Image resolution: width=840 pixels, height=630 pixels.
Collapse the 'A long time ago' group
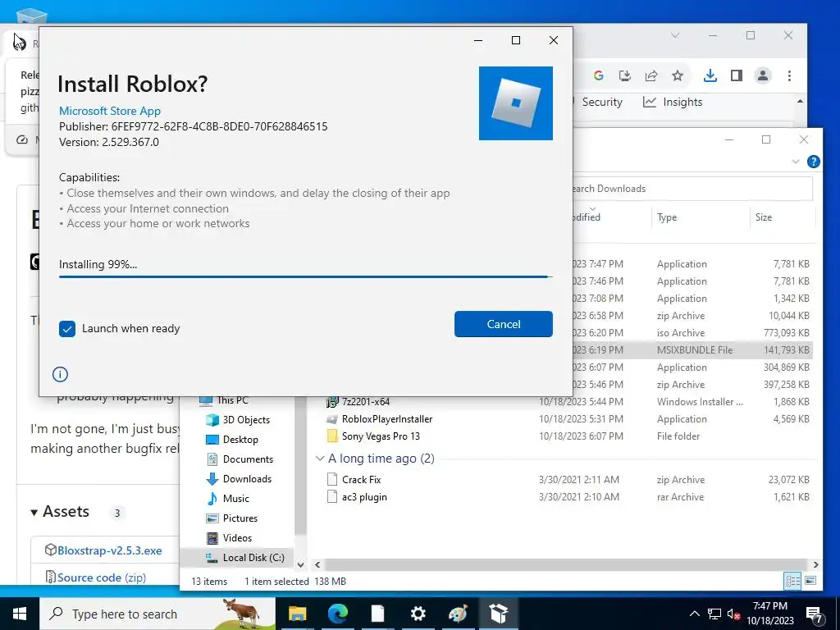(320, 459)
